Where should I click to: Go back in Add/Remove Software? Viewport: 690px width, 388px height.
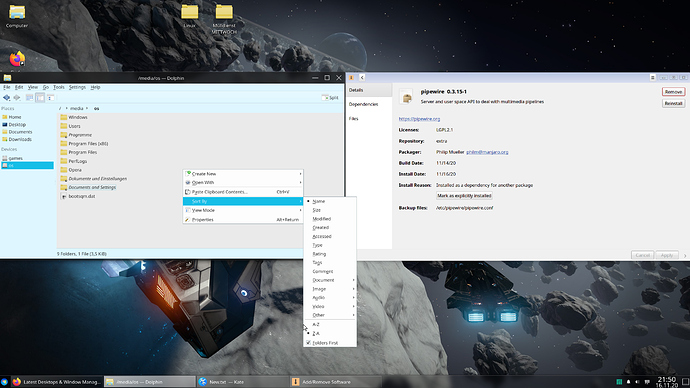click(362, 77)
